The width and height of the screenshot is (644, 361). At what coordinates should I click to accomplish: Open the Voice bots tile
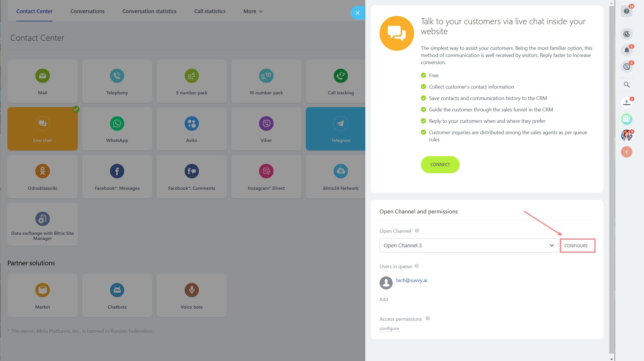click(x=191, y=295)
